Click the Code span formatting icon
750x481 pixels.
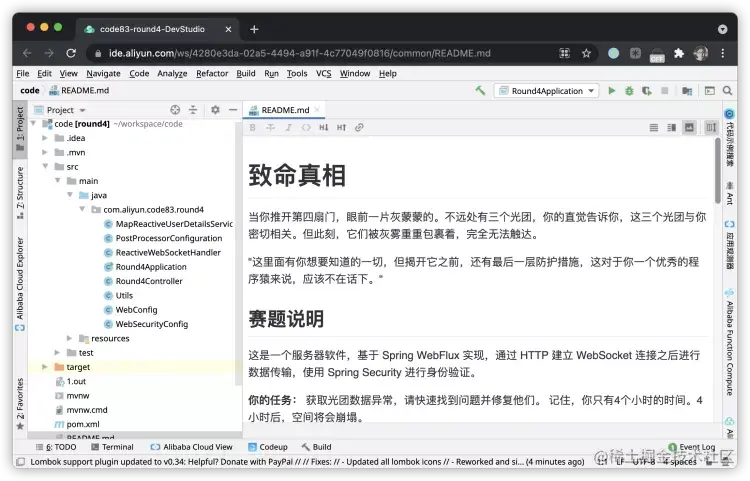point(306,127)
